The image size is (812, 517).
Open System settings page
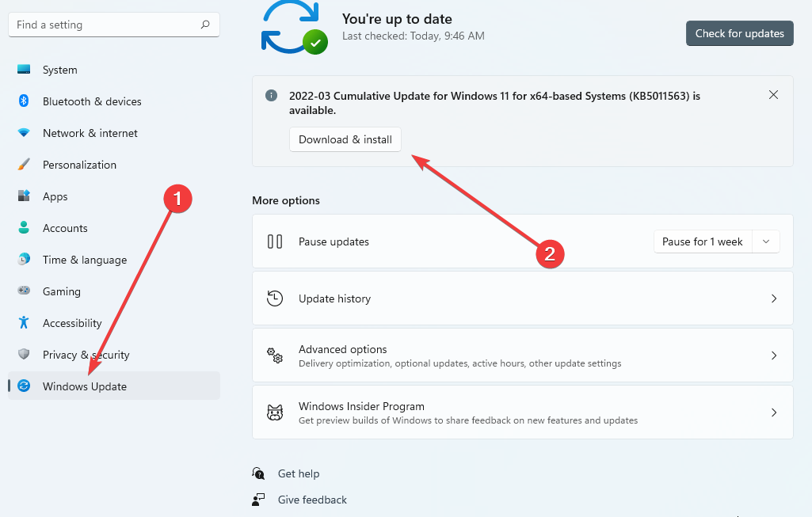click(114, 70)
